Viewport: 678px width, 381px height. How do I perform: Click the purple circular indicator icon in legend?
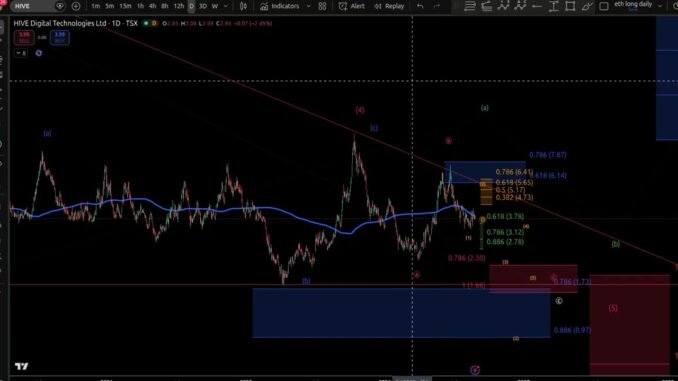click(x=39, y=53)
